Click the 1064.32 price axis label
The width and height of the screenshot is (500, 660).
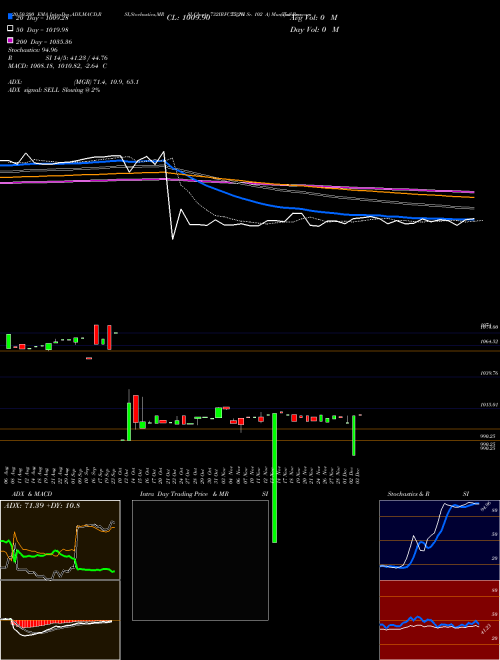point(489,342)
